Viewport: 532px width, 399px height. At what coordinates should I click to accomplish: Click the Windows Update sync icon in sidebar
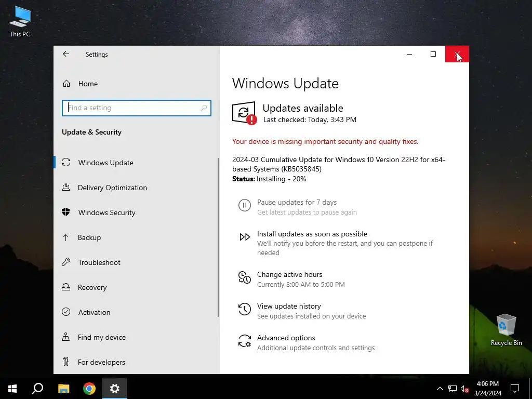click(66, 163)
